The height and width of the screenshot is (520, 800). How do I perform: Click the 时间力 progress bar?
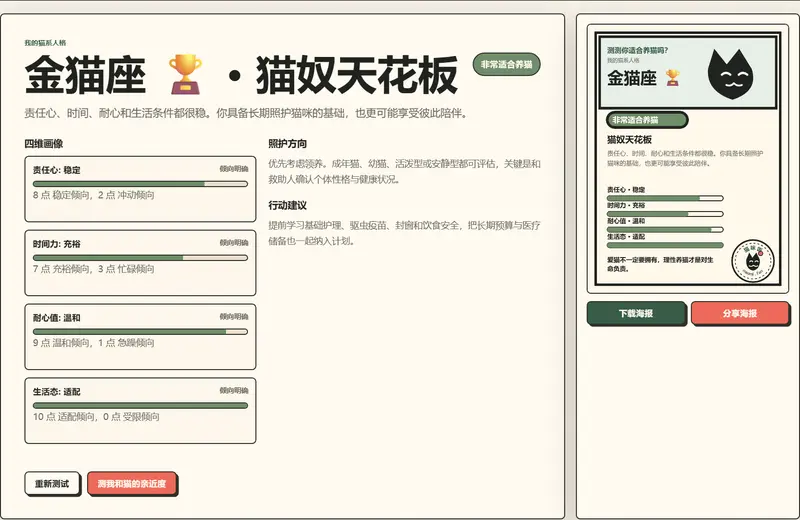click(140, 258)
